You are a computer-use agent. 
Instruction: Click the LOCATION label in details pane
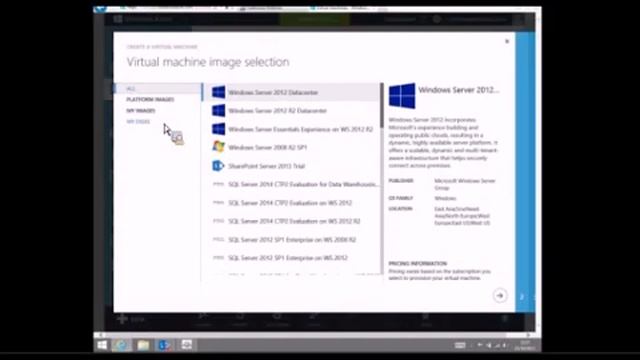click(x=400, y=209)
